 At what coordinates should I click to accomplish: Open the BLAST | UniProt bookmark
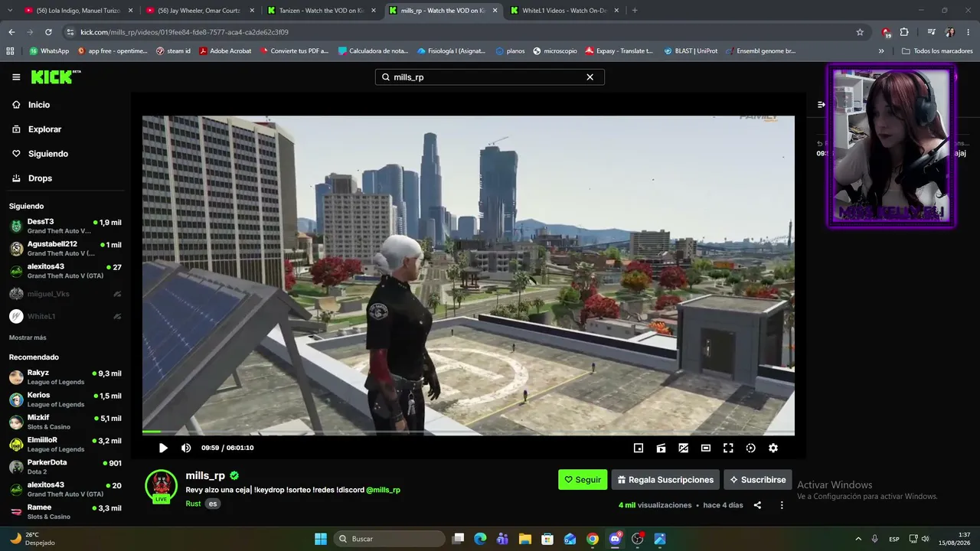[x=691, y=51]
